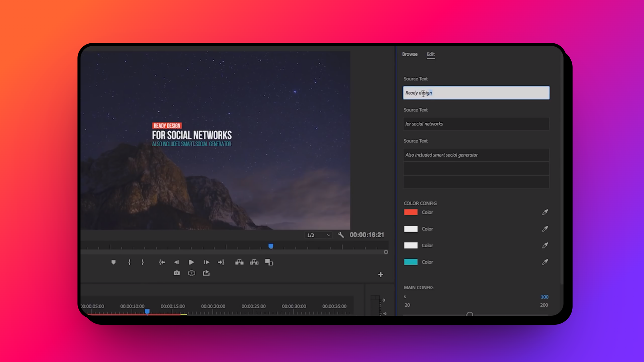The height and width of the screenshot is (362, 644).
Task: Click the Lift icon
Action: (239, 262)
